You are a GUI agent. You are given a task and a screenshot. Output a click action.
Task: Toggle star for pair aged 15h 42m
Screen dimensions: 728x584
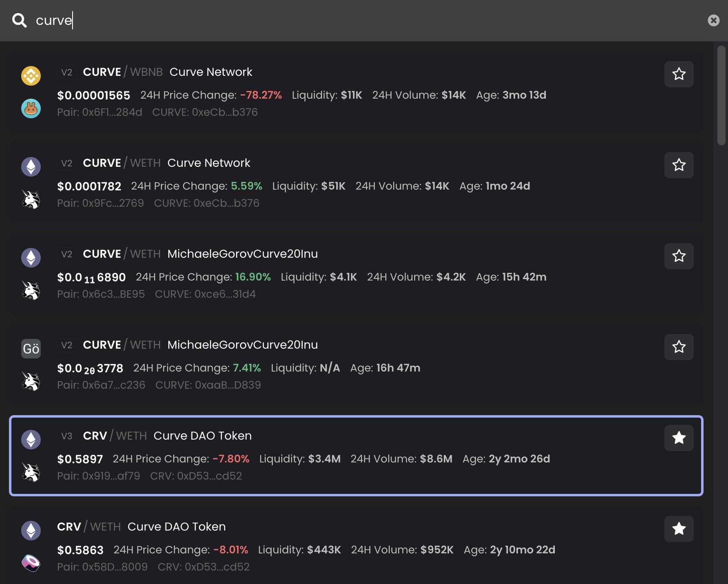coord(679,256)
